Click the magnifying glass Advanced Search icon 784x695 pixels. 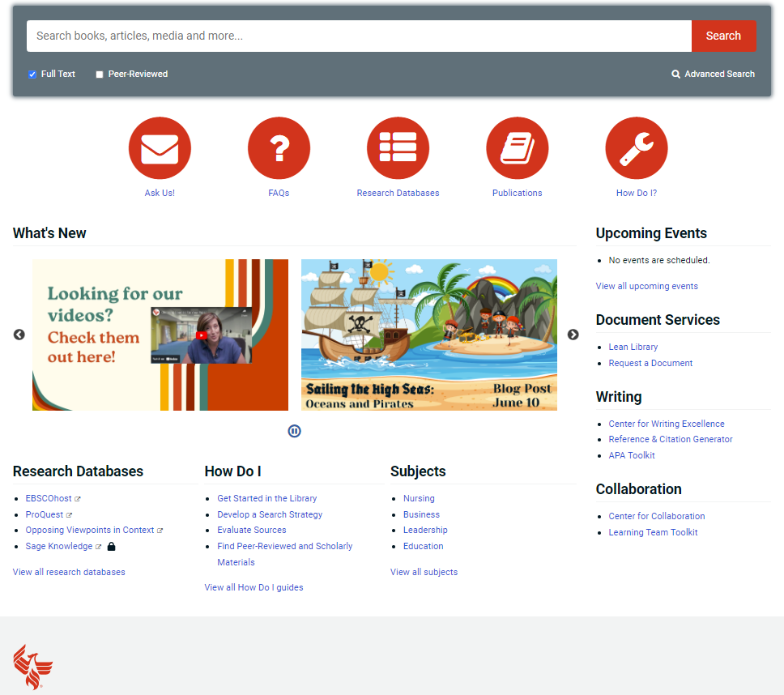[x=676, y=74]
